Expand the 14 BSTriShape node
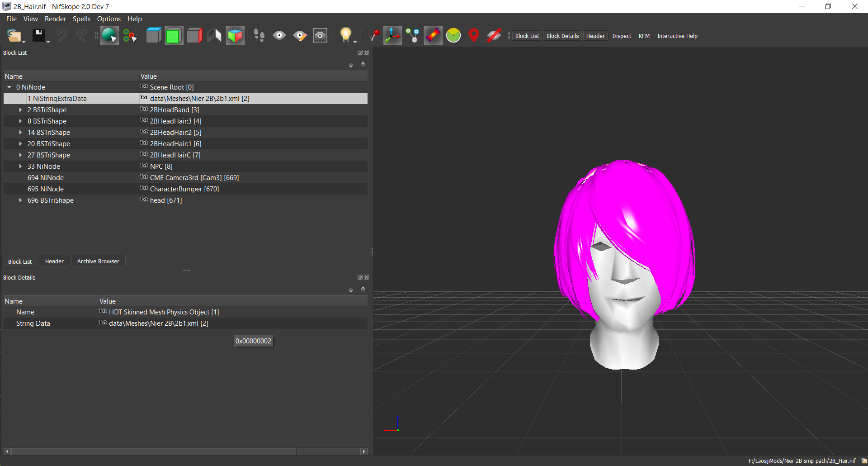The width and height of the screenshot is (868, 466). pyautogui.click(x=20, y=132)
